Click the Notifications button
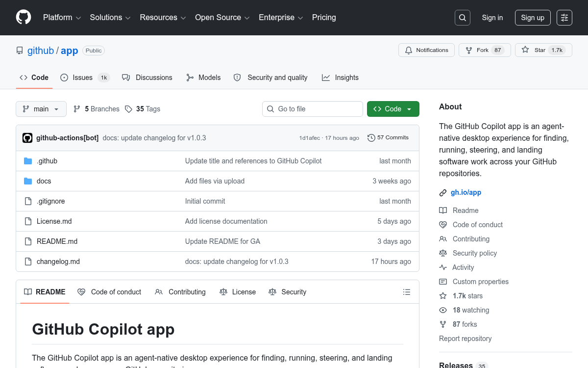The image size is (588, 368). pos(427,50)
